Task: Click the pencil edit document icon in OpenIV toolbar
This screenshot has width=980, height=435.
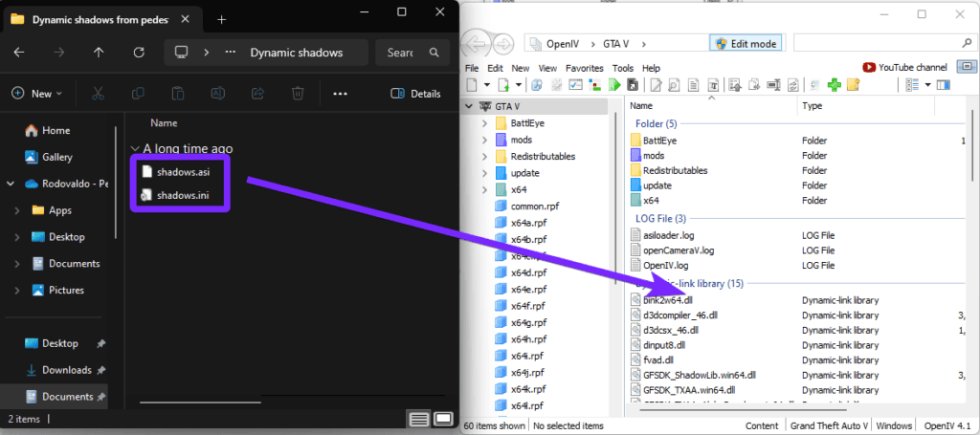Action: pyautogui.click(x=656, y=84)
